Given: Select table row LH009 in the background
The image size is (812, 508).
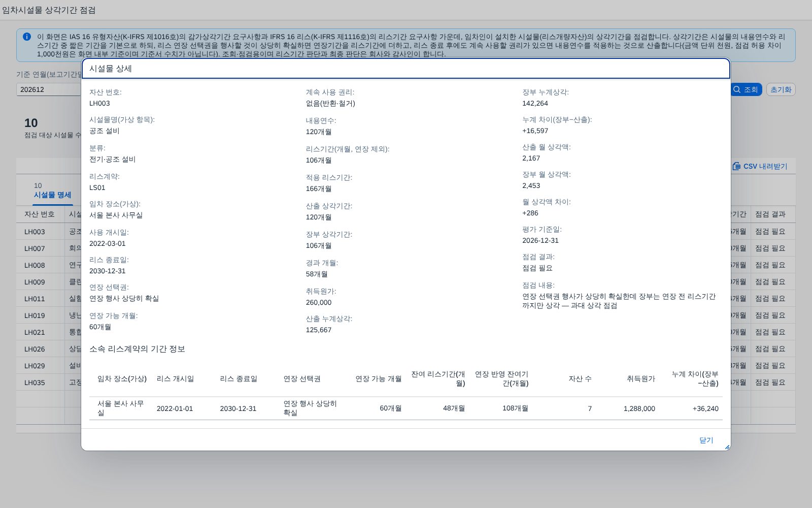Looking at the screenshot, I should tap(35, 282).
